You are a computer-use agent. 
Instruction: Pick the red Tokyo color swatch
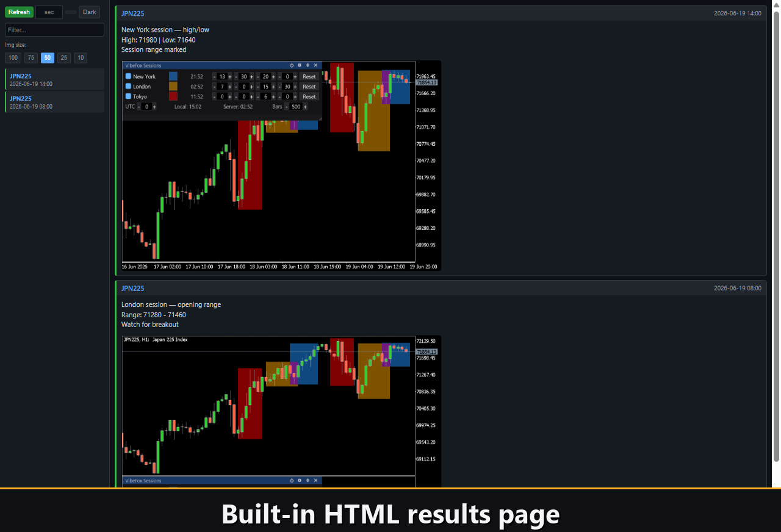tap(173, 96)
